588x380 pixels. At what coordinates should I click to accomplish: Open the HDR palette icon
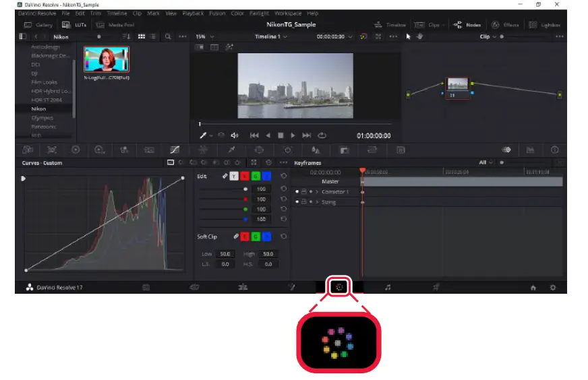(100, 150)
